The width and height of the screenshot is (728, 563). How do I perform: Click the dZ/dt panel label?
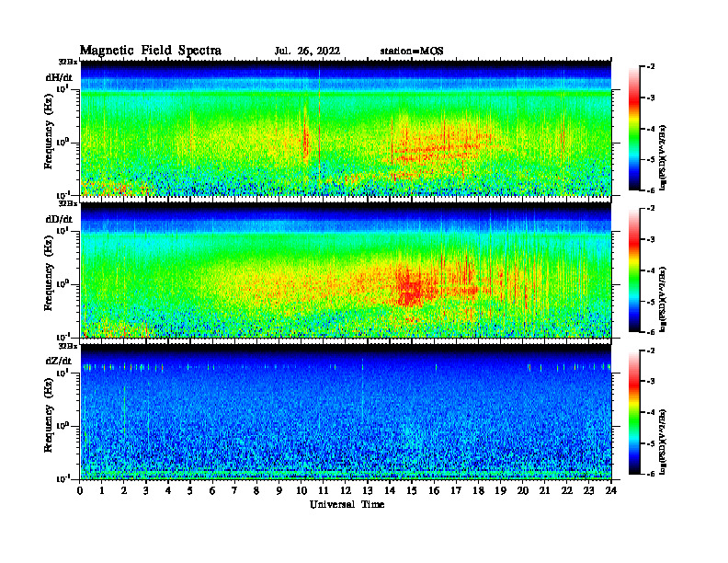(59, 361)
